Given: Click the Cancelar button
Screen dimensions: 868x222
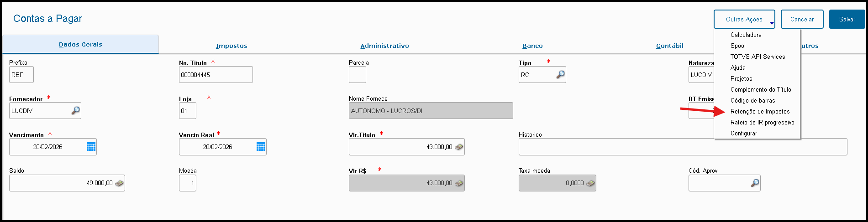Looking at the screenshot, I should click(802, 20).
